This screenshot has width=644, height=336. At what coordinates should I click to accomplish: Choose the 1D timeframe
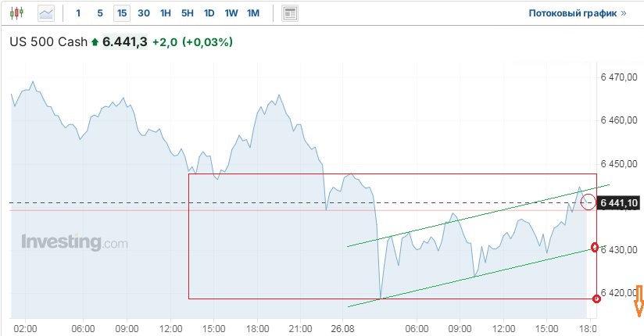pyautogui.click(x=209, y=13)
